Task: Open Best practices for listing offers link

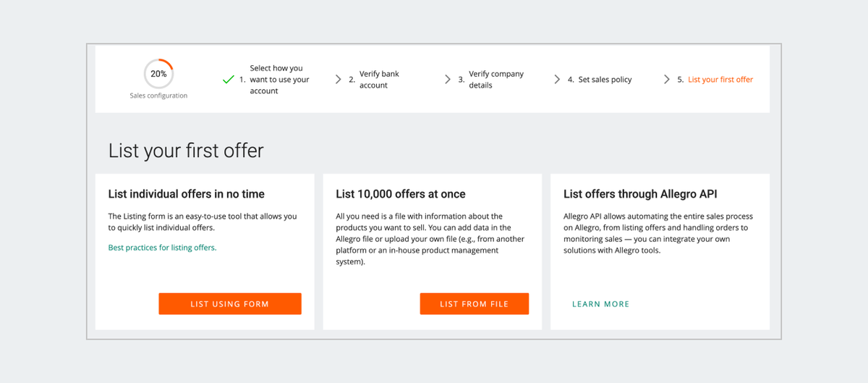Action: (162, 248)
